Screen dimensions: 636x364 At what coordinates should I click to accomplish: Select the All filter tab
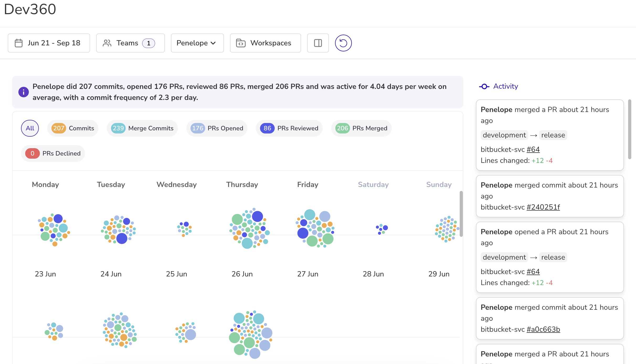pos(30,128)
